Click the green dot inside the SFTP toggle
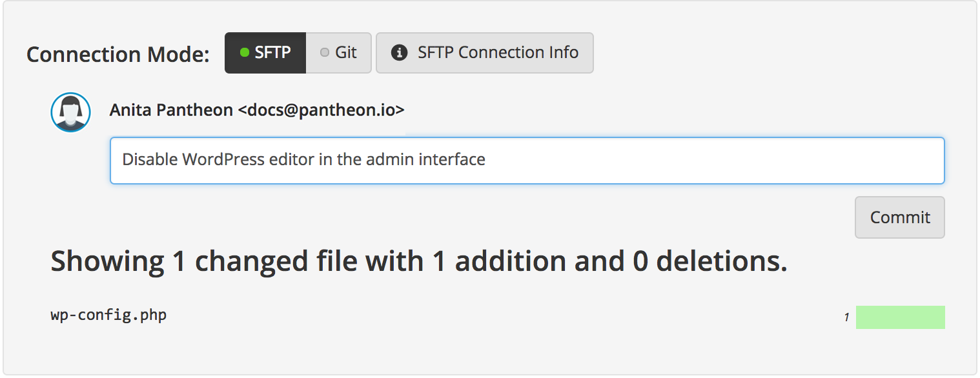Viewport: 980px width, 378px height. pos(246,52)
